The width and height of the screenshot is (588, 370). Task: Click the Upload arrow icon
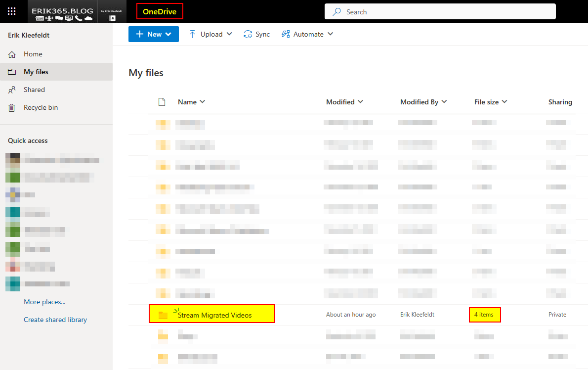193,34
